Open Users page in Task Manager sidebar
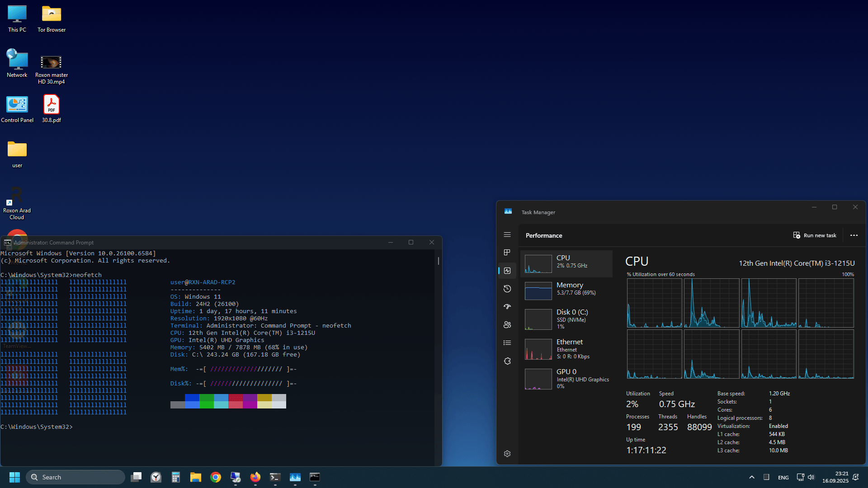 (507, 325)
